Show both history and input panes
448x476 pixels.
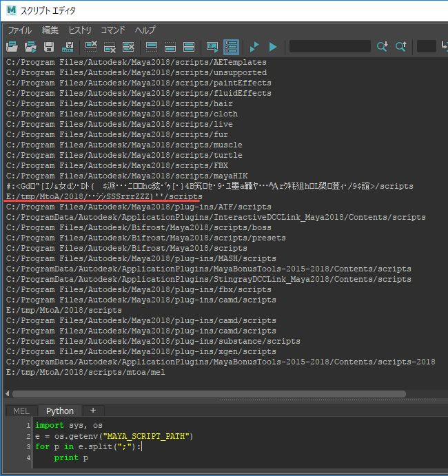pos(189,47)
